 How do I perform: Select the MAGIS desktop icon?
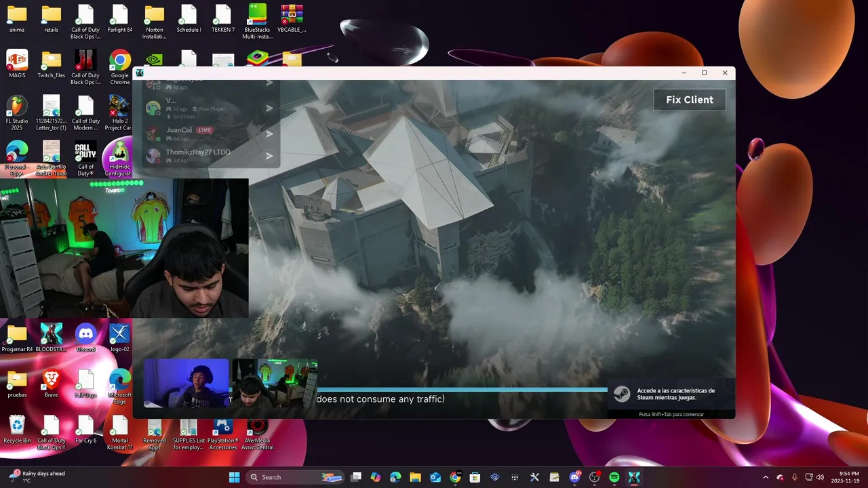click(17, 64)
